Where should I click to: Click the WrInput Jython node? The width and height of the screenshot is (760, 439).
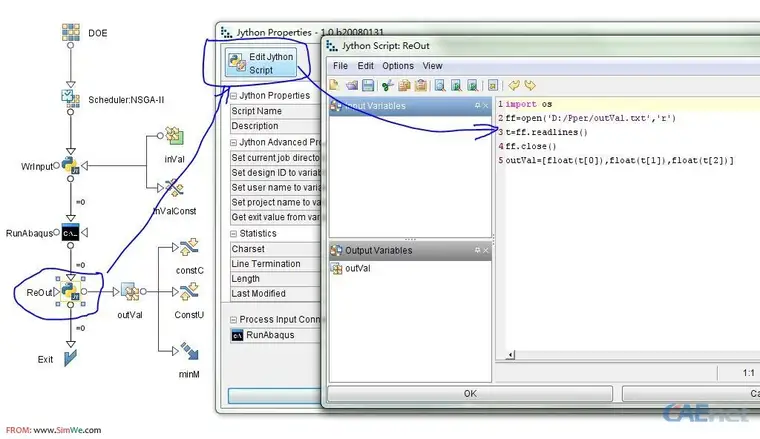coord(70,165)
